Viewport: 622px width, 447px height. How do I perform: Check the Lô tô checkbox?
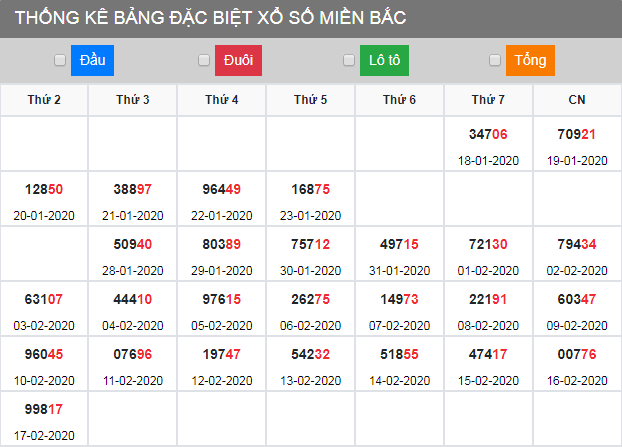pos(349,61)
